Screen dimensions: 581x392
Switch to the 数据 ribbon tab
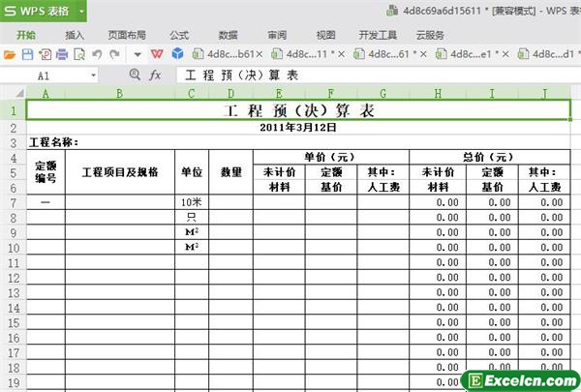coord(228,35)
